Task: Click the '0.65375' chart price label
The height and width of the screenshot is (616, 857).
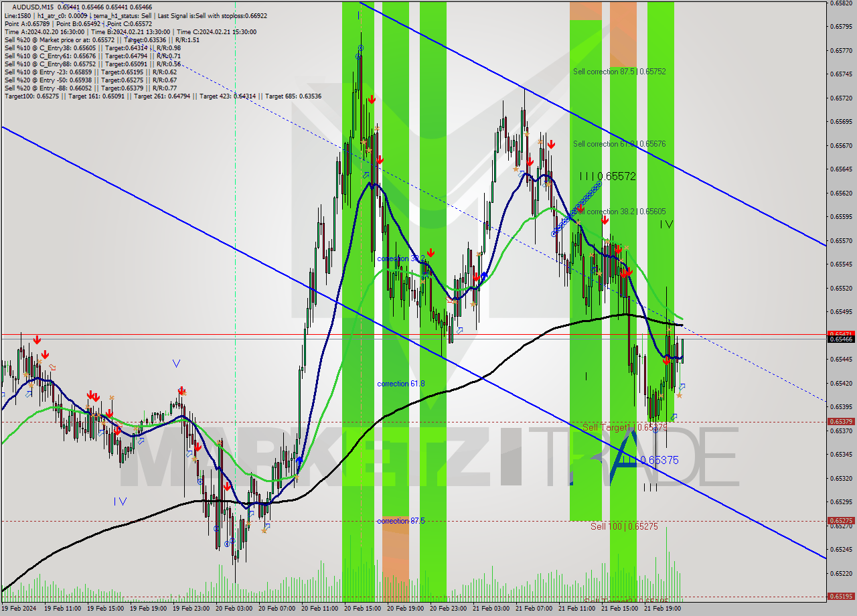Action: tap(659, 461)
